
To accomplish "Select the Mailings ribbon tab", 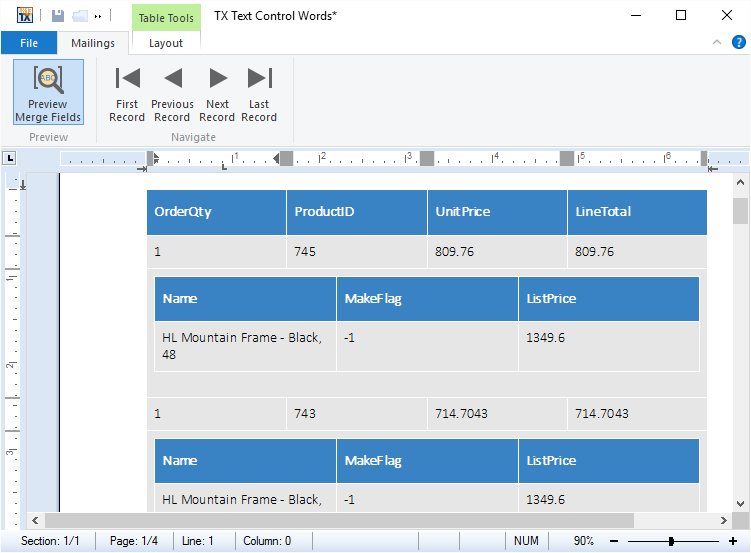I will pyautogui.click(x=92, y=43).
